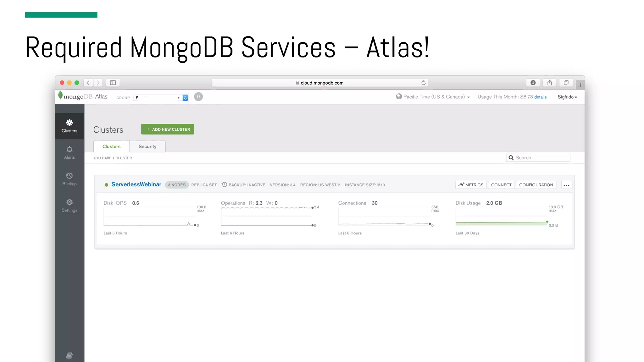Open the GROUP selector dropdown

click(x=161, y=98)
